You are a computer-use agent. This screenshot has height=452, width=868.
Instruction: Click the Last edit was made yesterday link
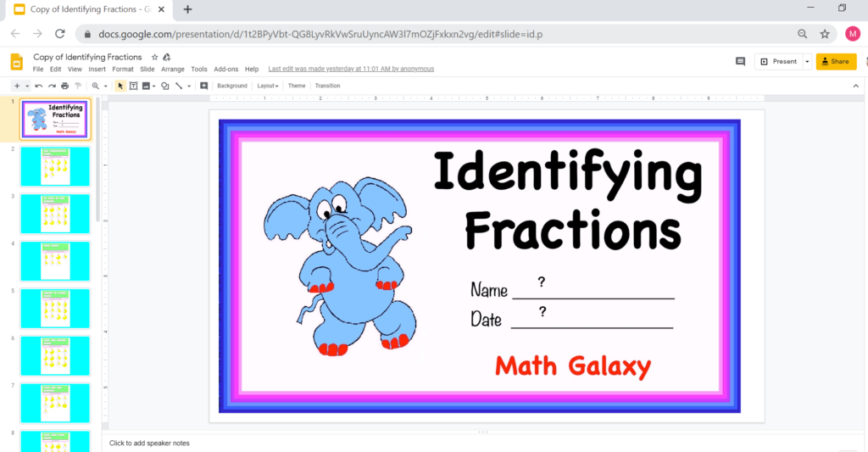[351, 70]
